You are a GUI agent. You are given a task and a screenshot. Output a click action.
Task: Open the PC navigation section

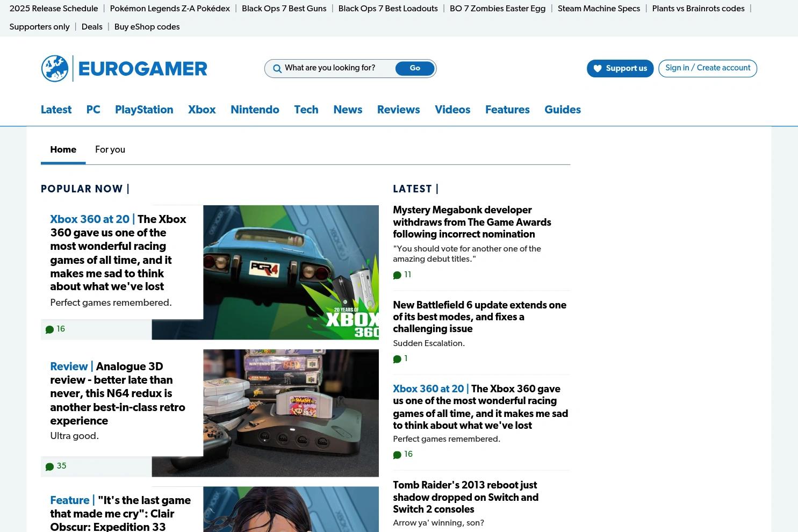click(93, 110)
